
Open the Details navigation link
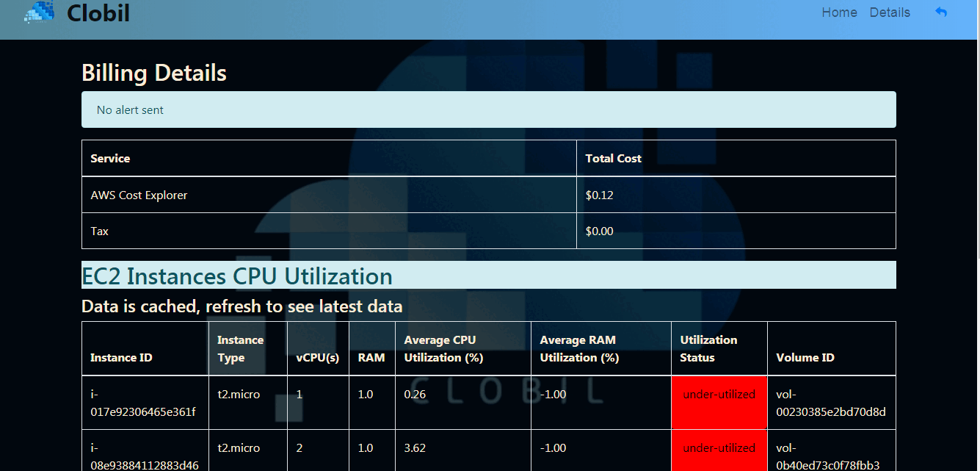(890, 12)
